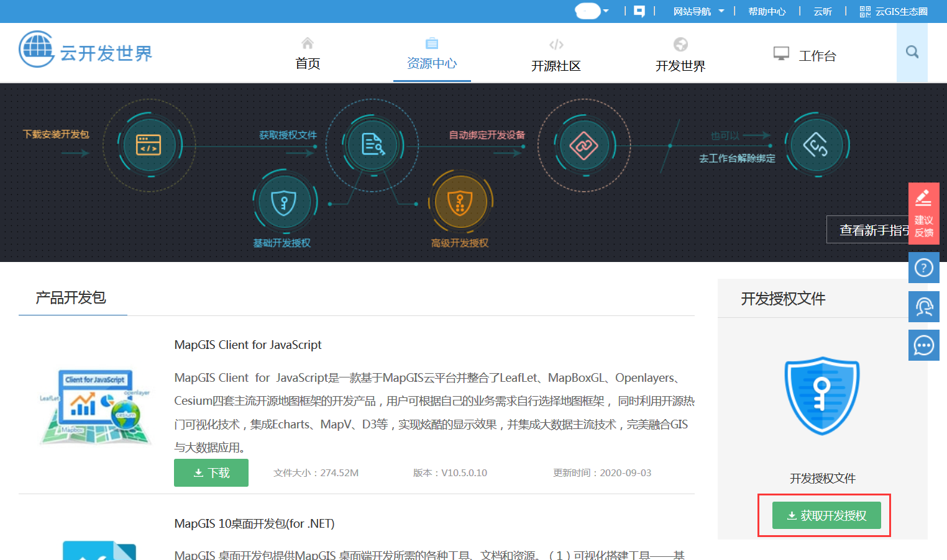947x560 pixels.
Task: Click the 自动绑定开发设备 link icon
Action: tap(584, 146)
